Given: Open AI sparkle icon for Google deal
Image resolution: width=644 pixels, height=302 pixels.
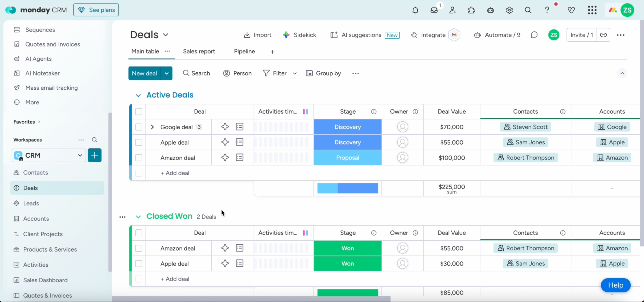Looking at the screenshot, I should tap(225, 127).
